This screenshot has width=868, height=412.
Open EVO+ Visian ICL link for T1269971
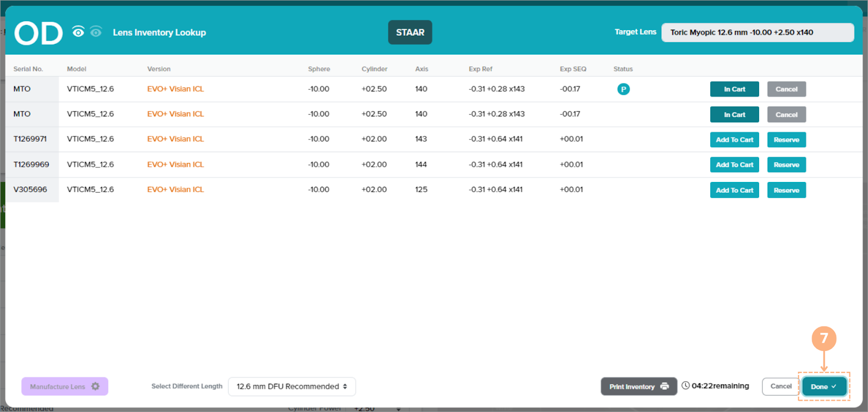[x=176, y=139]
